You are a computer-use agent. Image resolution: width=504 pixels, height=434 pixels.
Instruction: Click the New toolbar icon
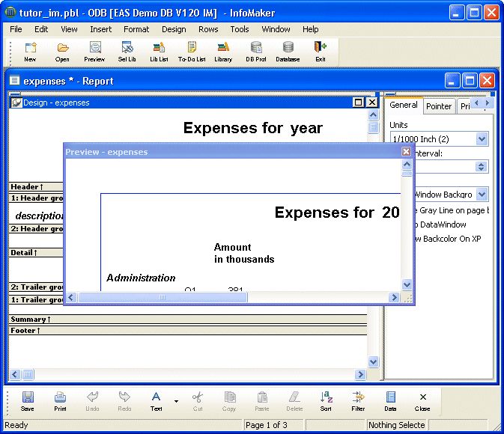pyautogui.click(x=30, y=52)
